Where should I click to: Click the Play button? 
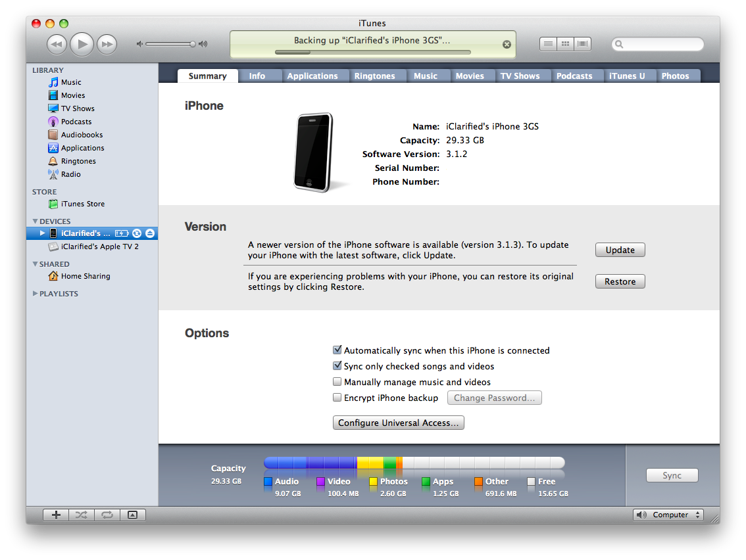82,44
